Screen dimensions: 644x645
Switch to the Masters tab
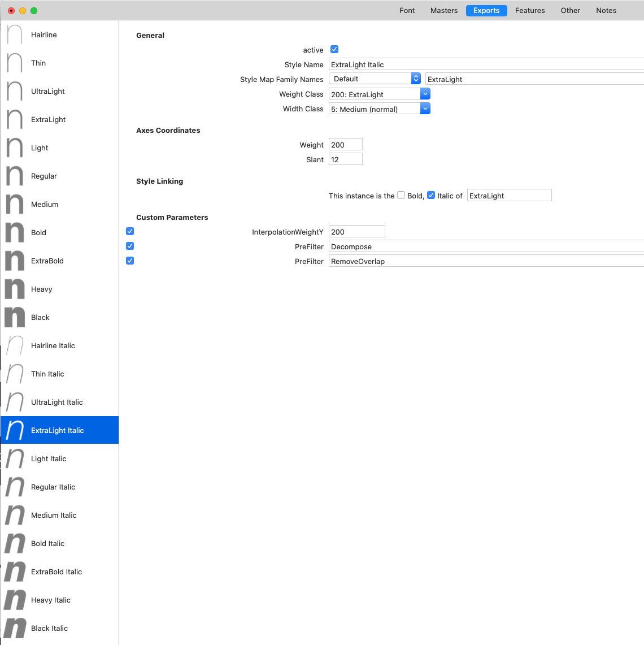[443, 10]
